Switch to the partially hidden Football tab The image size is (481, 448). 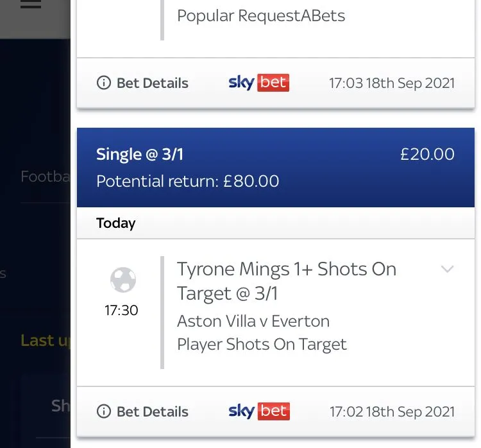coord(45,177)
